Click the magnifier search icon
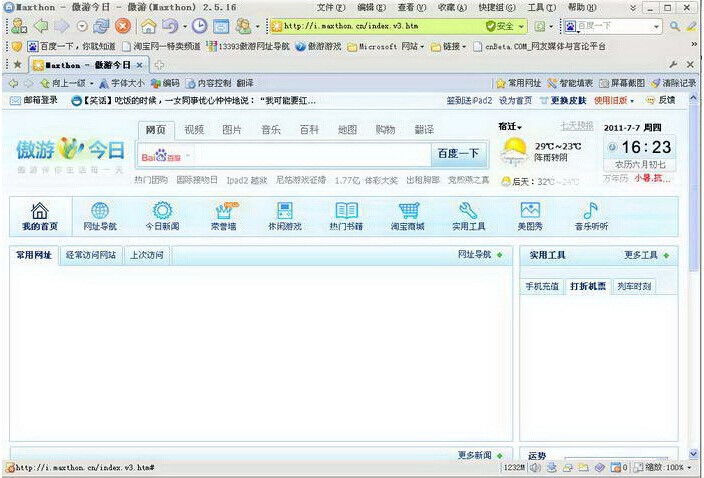 tap(674, 26)
